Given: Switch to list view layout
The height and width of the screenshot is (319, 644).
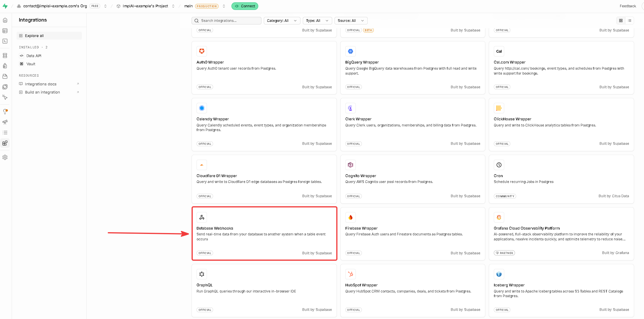Looking at the screenshot, I should pyautogui.click(x=629, y=21).
